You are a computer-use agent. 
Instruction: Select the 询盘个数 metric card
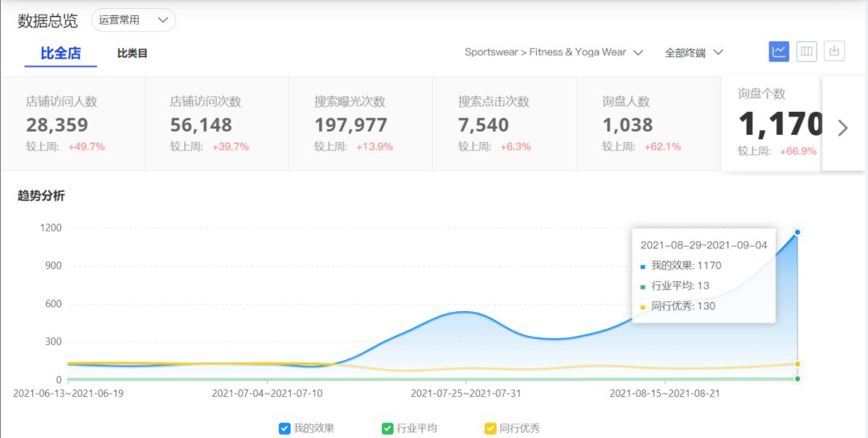click(x=772, y=124)
